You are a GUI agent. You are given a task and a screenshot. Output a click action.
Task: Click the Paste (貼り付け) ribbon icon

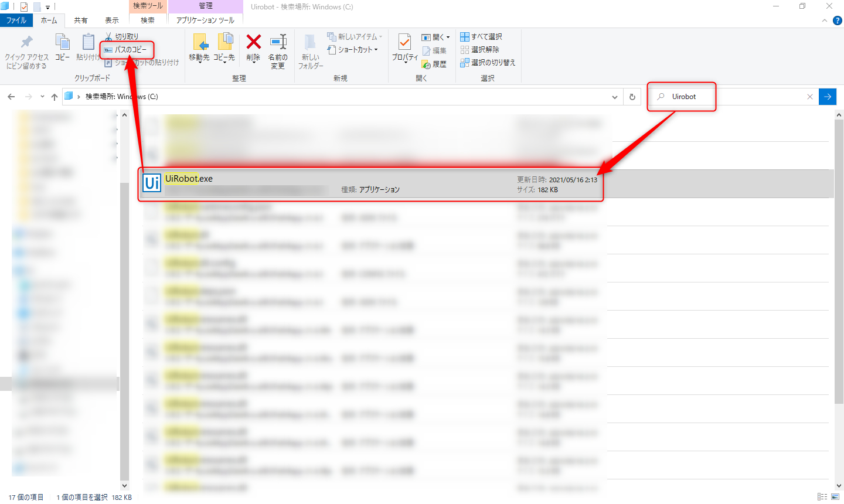tap(88, 42)
